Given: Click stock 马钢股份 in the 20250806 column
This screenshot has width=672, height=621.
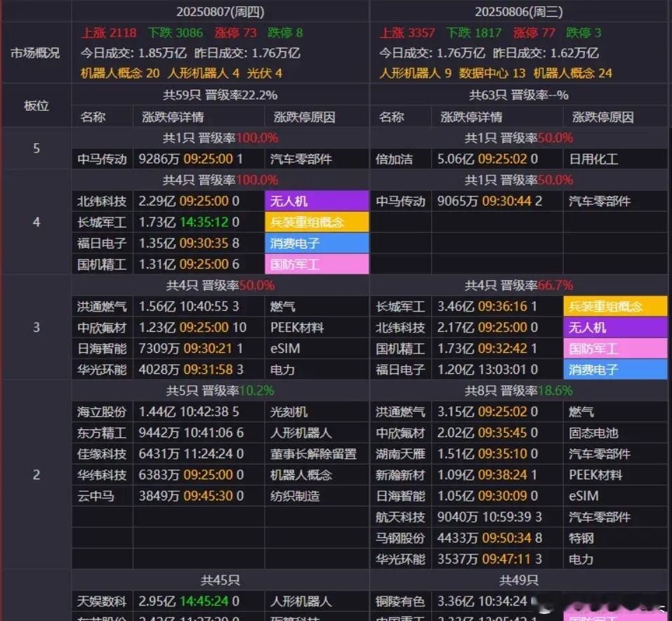Looking at the screenshot, I should (400, 538).
